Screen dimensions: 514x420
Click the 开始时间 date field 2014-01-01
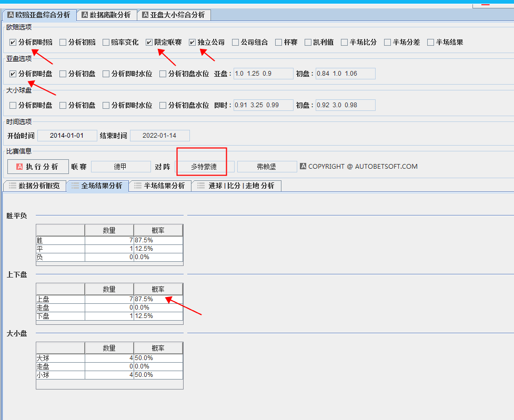[x=67, y=136]
